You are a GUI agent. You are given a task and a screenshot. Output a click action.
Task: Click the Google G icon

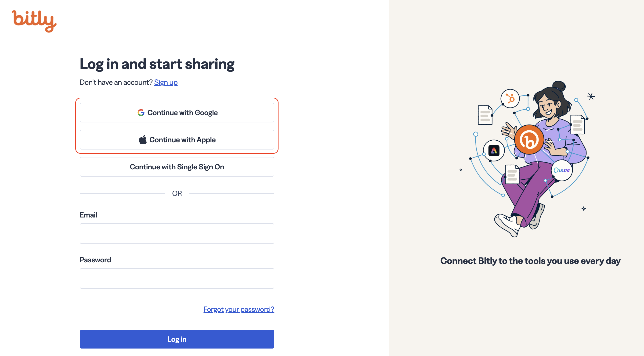tap(141, 113)
